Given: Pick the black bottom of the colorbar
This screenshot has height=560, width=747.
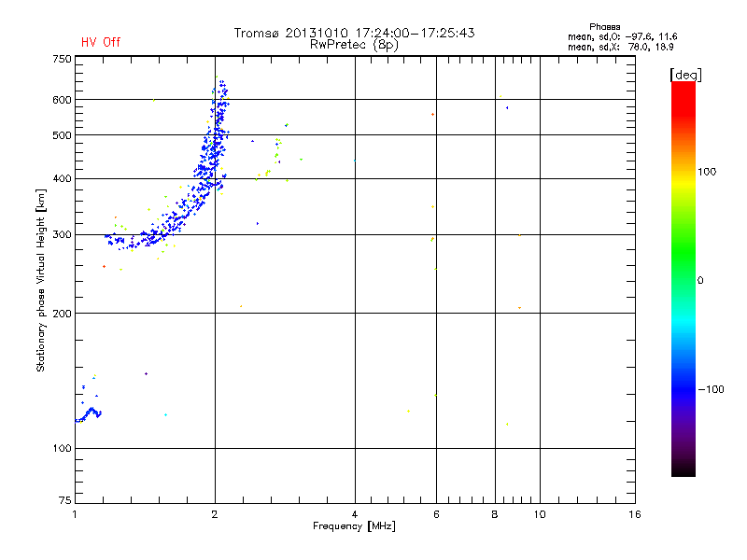Looking at the screenshot, I should [684, 469].
